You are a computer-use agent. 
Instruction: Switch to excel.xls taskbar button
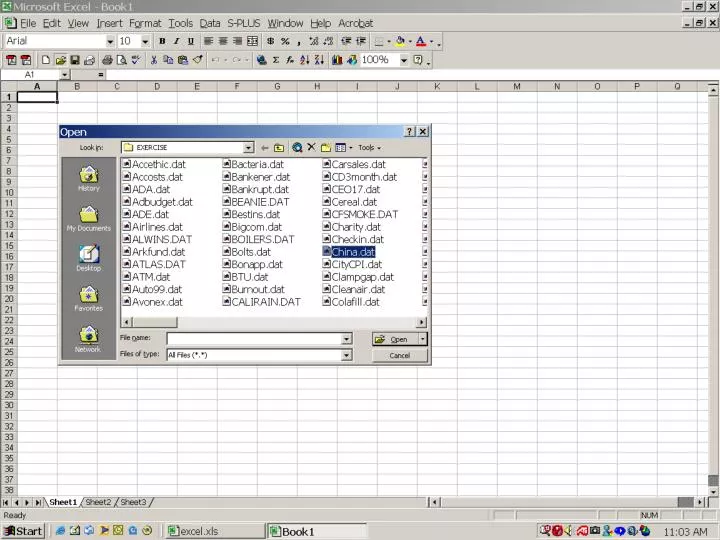[x=215, y=531]
